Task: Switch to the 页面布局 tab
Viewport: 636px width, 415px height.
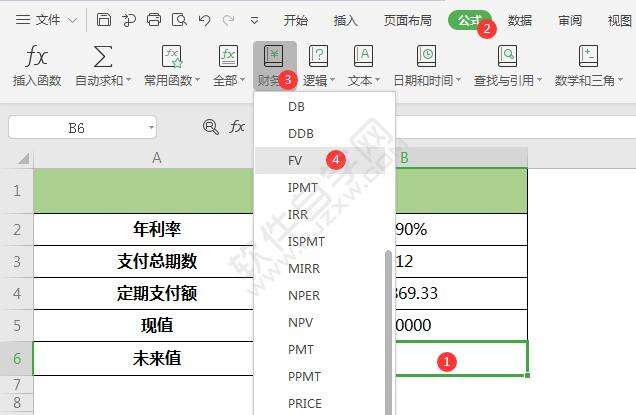Action: pyautogui.click(x=407, y=20)
